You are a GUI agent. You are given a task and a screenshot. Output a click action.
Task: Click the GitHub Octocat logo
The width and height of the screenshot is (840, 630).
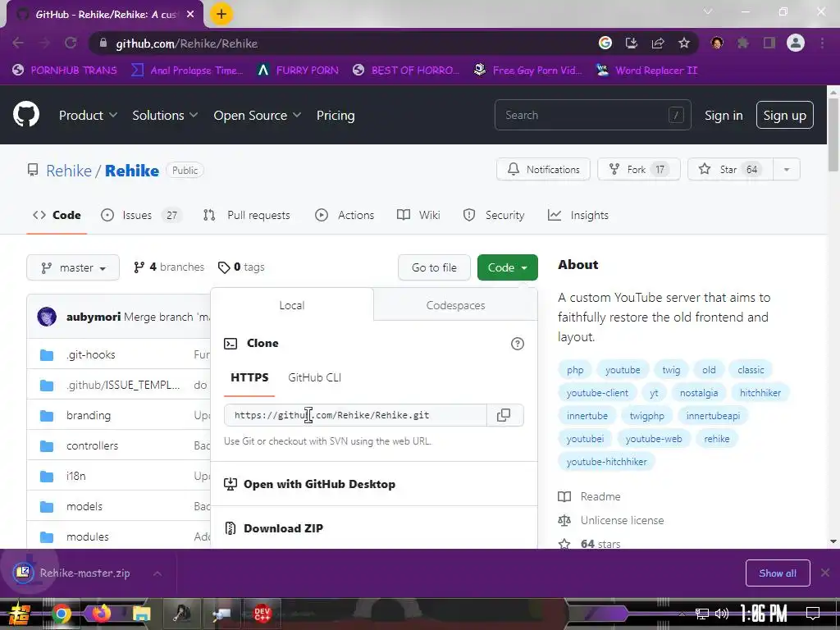(26, 114)
